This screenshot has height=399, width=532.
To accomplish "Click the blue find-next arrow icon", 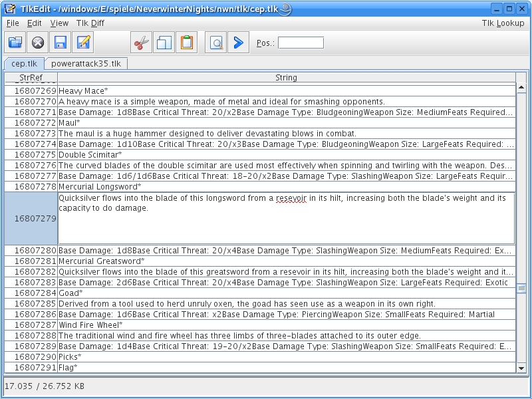I will (x=237, y=43).
